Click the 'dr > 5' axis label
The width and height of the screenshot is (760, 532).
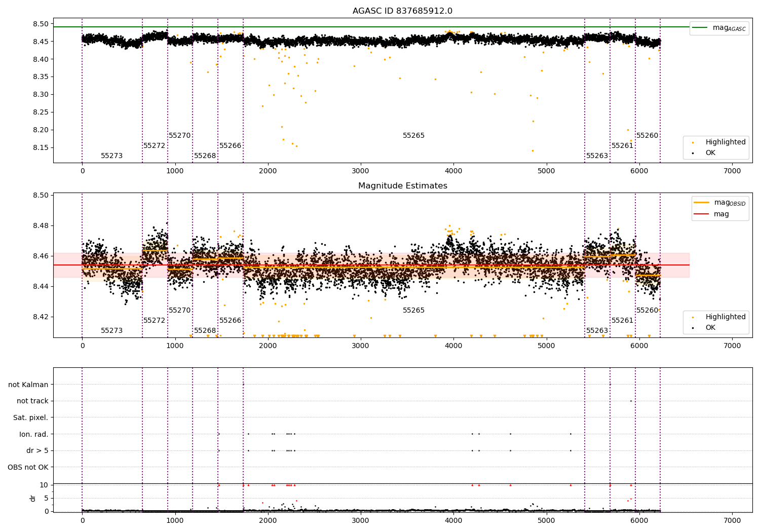click(37, 450)
